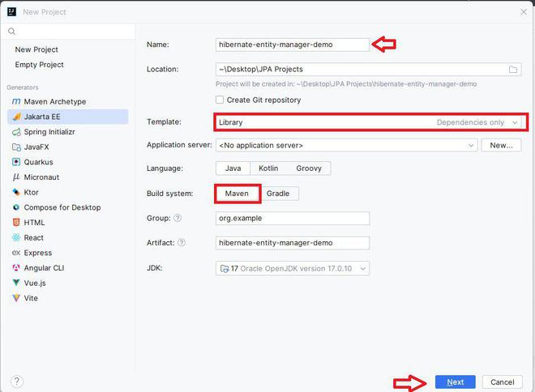
Task: Click the IntelliJ IDEA logo icon
Action: (11, 12)
